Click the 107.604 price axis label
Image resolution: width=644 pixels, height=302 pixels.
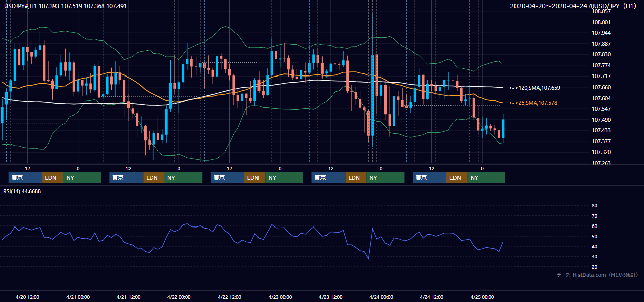pyautogui.click(x=601, y=98)
